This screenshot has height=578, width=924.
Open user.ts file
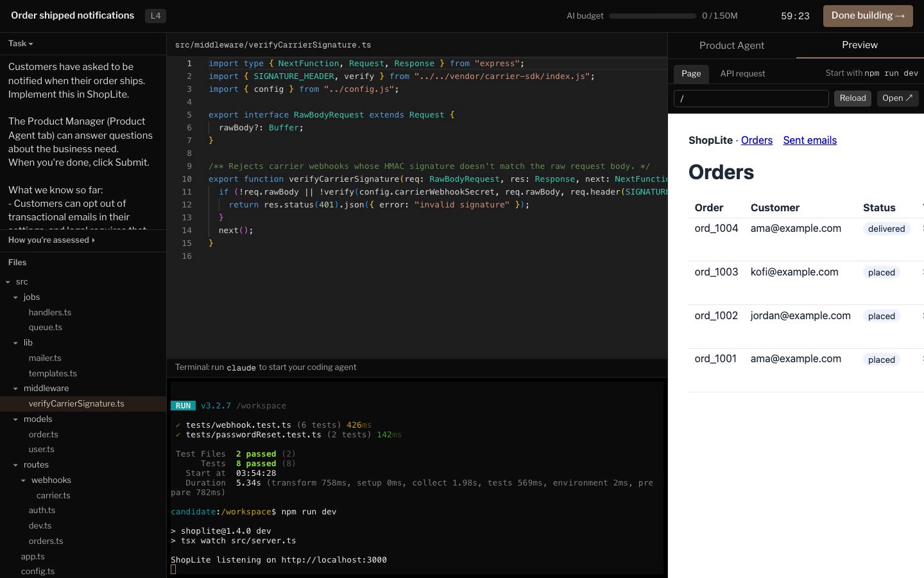click(42, 450)
